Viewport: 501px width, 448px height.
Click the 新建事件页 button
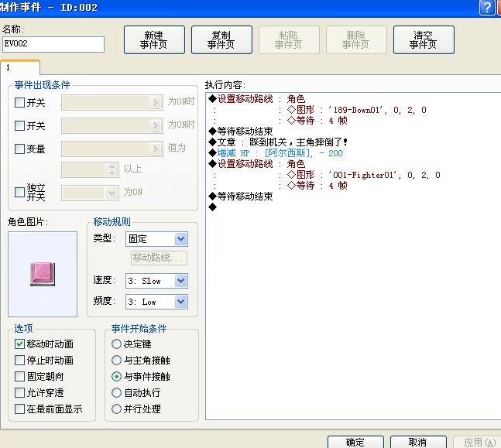point(154,40)
